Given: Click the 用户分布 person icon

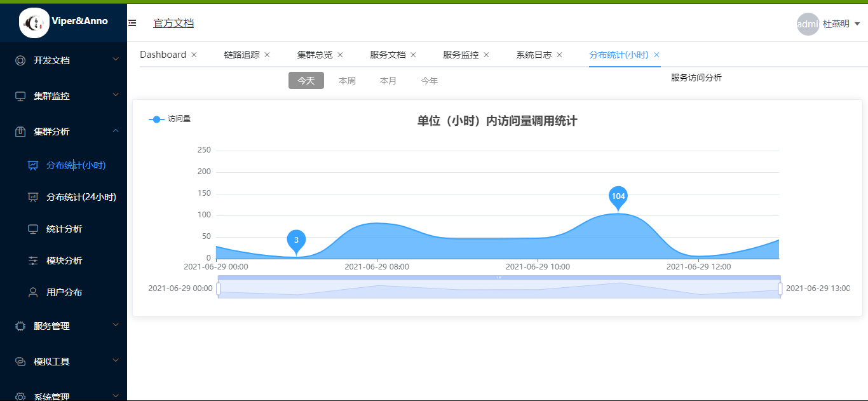Looking at the screenshot, I should click(x=33, y=292).
